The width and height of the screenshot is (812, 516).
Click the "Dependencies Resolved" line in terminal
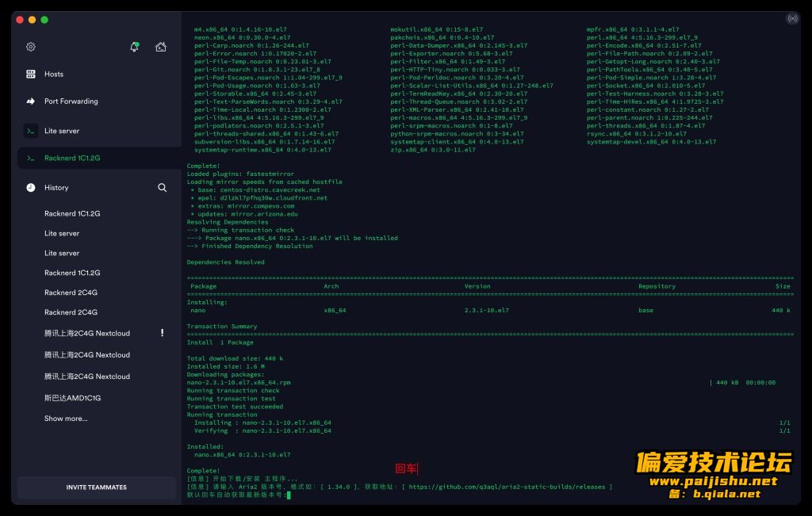click(225, 262)
